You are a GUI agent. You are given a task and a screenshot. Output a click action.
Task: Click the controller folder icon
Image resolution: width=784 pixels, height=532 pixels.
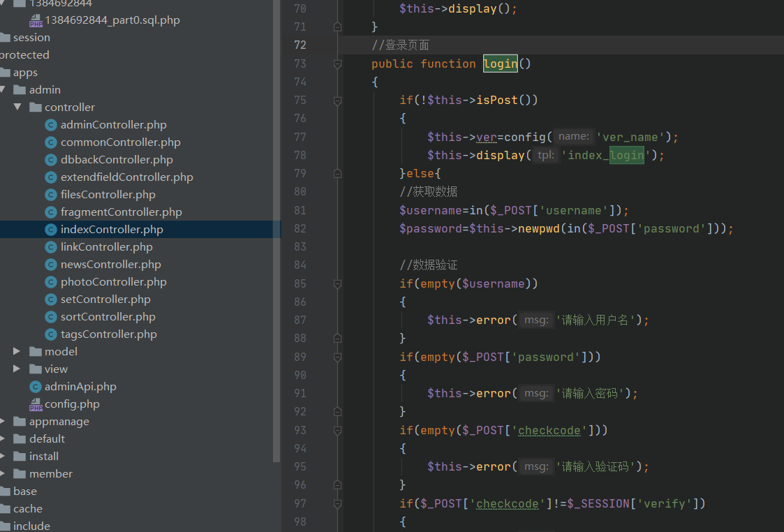36,107
